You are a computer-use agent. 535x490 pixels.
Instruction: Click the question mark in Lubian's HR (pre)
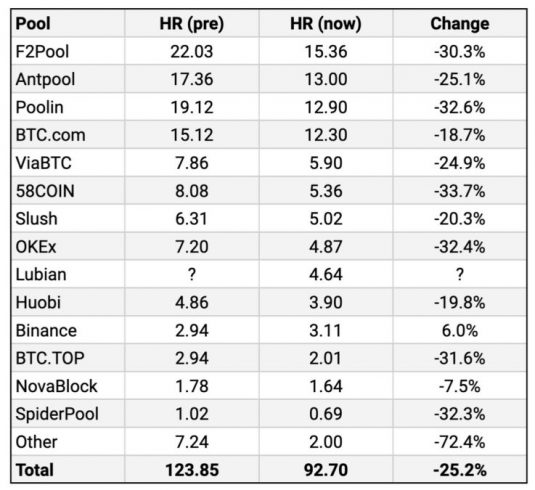pos(192,274)
